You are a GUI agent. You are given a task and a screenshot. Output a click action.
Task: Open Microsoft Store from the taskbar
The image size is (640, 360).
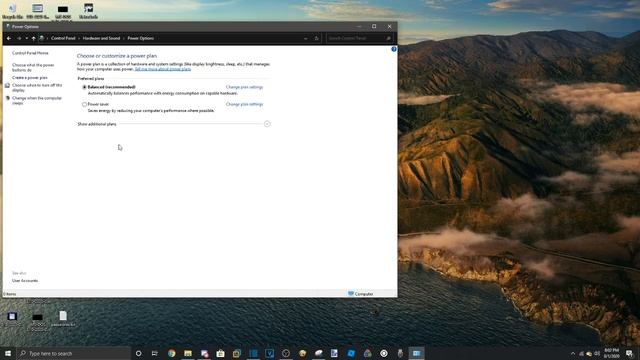pyautogui.click(x=220, y=353)
